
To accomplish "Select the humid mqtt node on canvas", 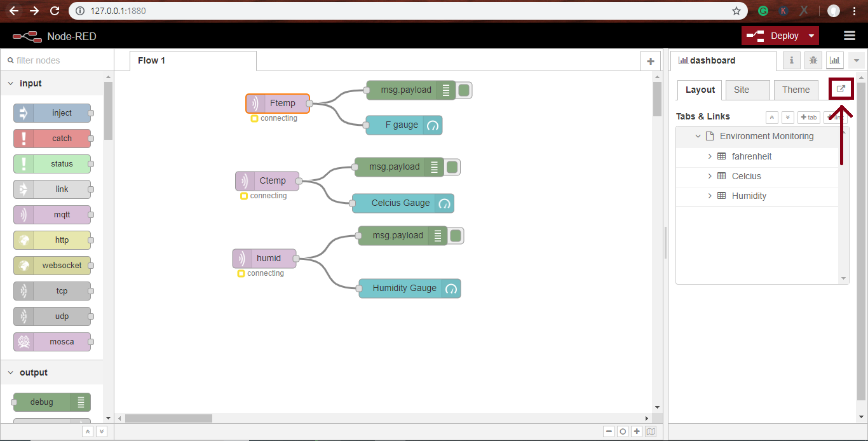I will (x=264, y=258).
